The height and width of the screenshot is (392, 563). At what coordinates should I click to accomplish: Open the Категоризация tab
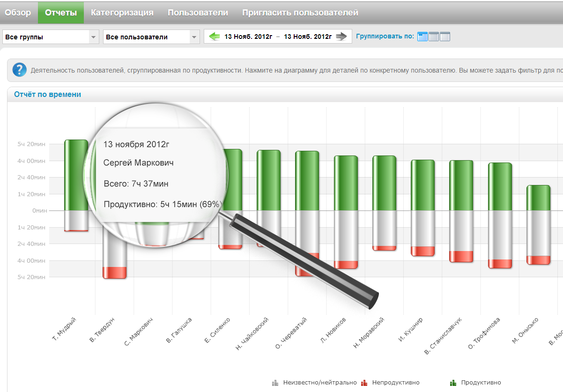coord(122,13)
